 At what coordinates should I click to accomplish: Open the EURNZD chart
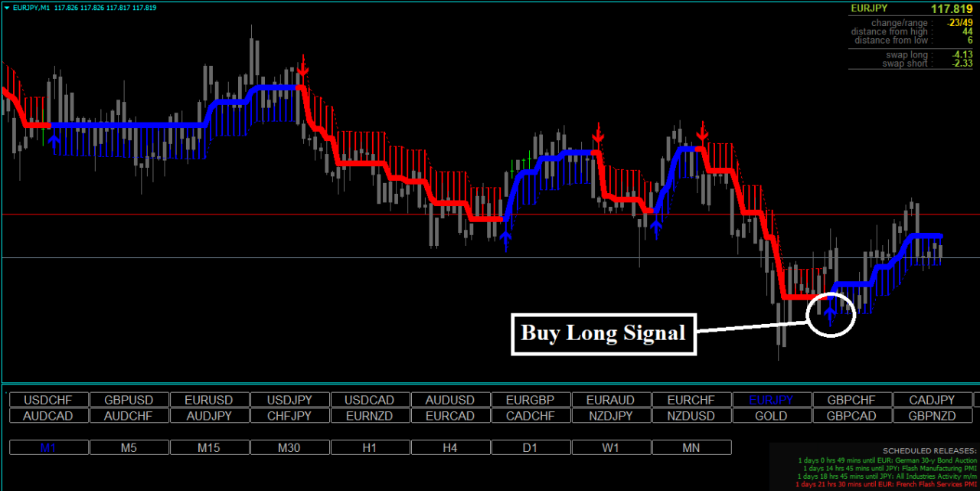(x=371, y=416)
